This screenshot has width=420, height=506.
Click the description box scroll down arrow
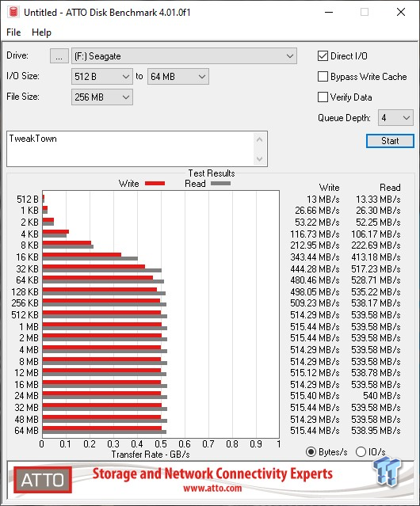[260, 159]
